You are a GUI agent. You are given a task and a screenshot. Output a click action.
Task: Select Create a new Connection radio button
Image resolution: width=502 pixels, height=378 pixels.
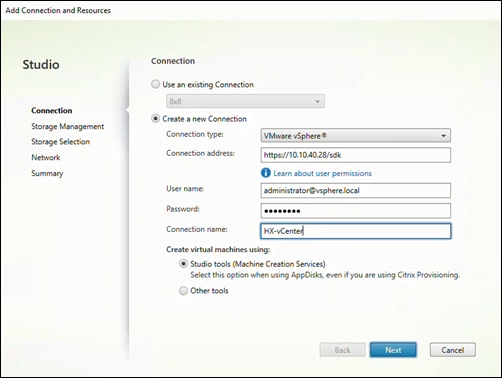pos(155,119)
